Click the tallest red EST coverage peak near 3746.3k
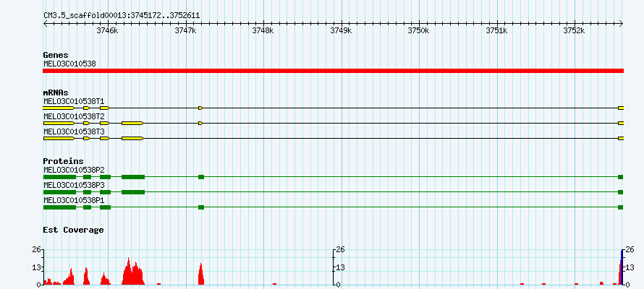 (x=133, y=272)
